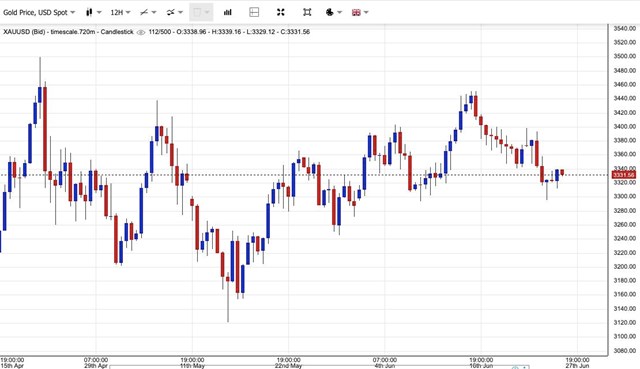Toggle the crosshair grid icon
This screenshot has width=640, height=369.
pos(254,13)
